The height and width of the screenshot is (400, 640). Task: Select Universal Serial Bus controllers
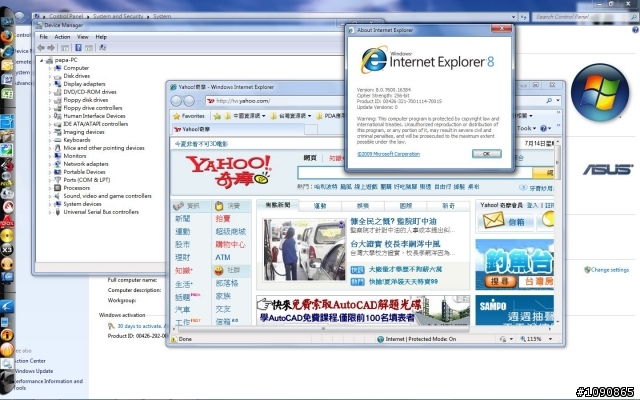pyautogui.click(x=101, y=212)
